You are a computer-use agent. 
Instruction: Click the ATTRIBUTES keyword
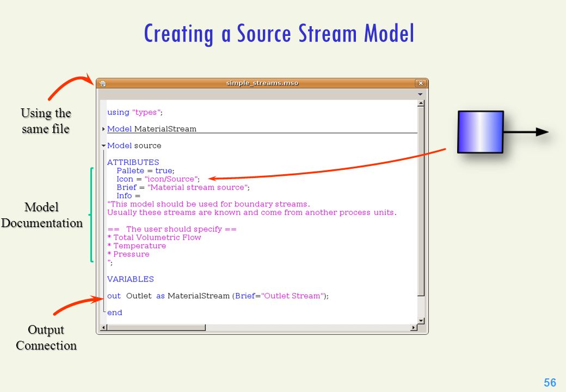click(x=133, y=162)
